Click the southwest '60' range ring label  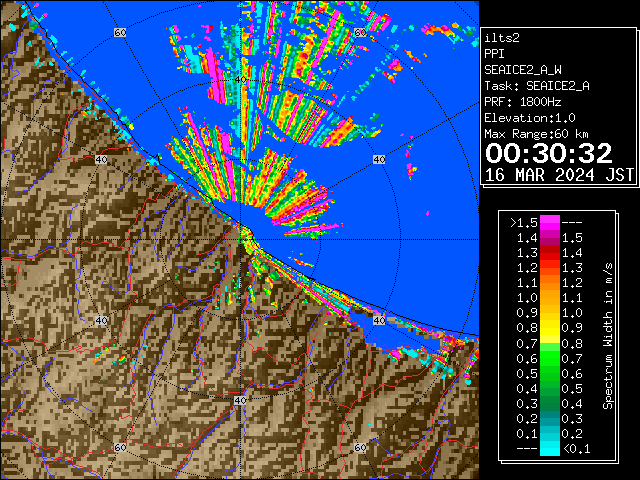point(120,447)
